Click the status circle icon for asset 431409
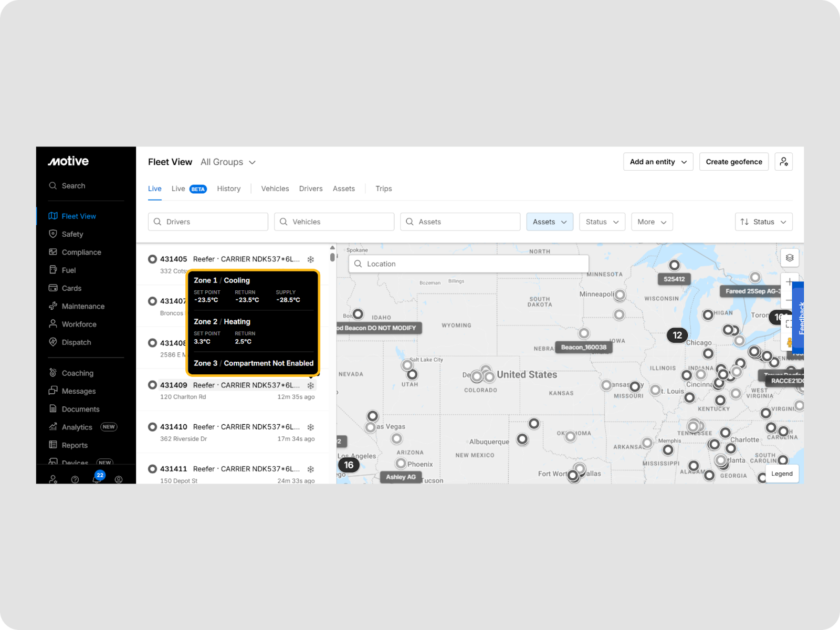The height and width of the screenshot is (630, 840). click(152, 385)
